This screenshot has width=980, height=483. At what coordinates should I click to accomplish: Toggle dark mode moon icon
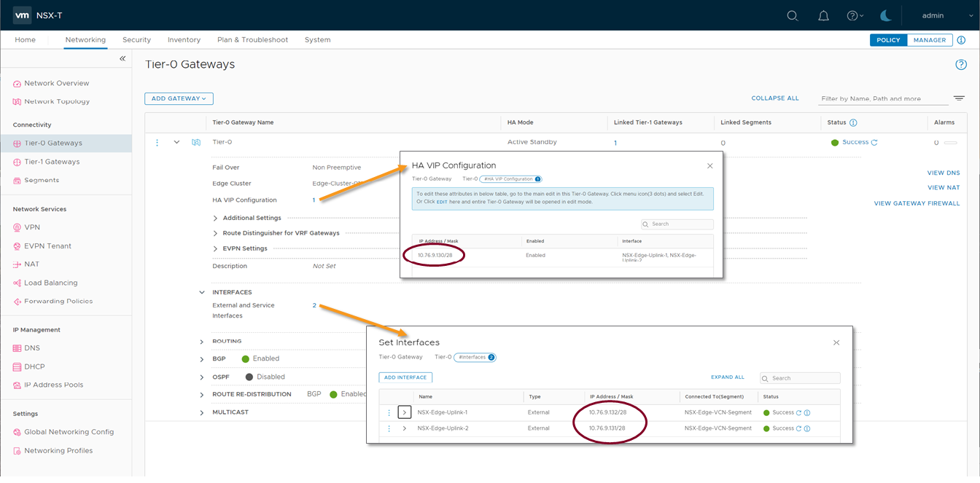click(x=885, y=15)
